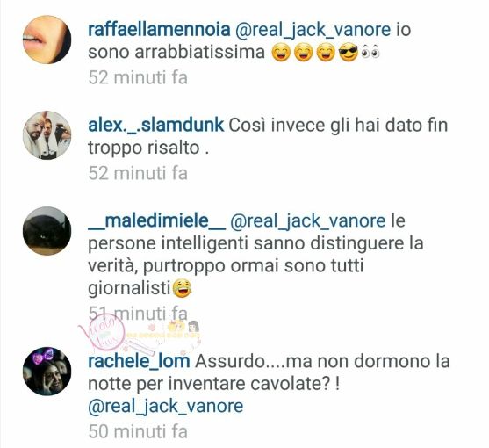The height and width of the screenshot is (448, 489).
Task: Open rachele_lom's profile picture
Action: (47, 372)
